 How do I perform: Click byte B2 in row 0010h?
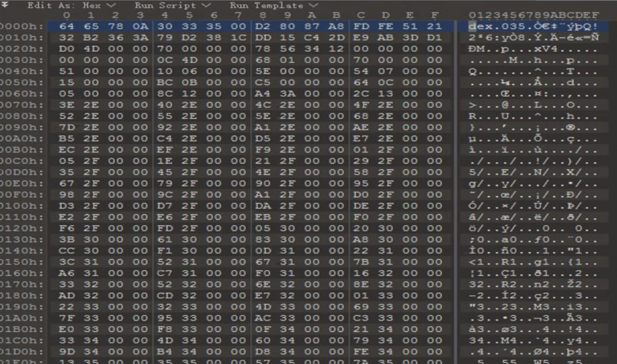[x=91, y=37]
